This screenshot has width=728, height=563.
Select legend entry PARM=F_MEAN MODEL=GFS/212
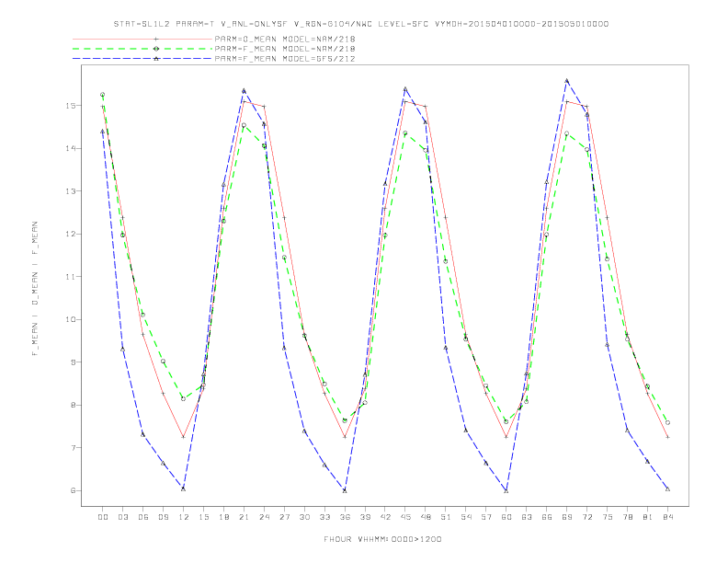click(285, 59)
